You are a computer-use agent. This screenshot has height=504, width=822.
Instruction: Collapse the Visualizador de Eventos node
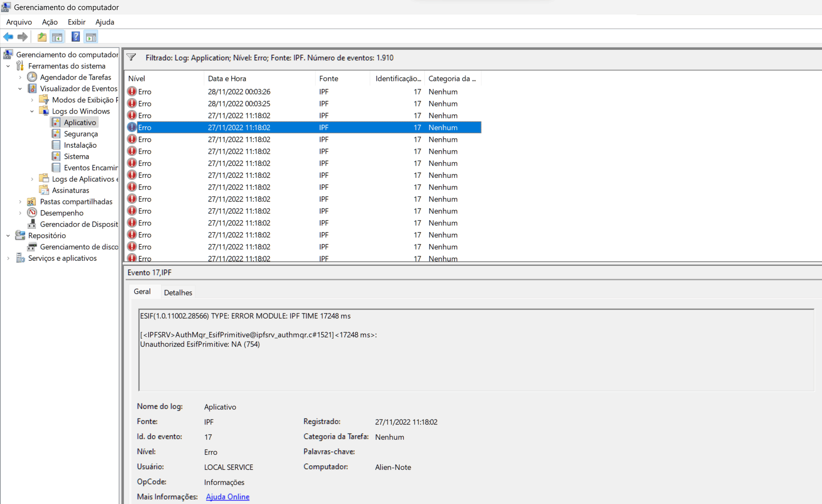coord(20,88)
